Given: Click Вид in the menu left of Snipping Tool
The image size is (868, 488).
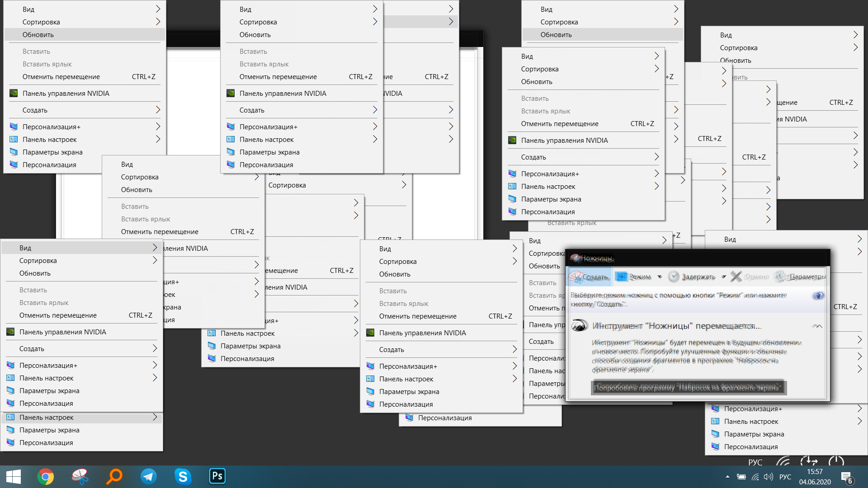Looking at the screenshot, I should 385,249.
